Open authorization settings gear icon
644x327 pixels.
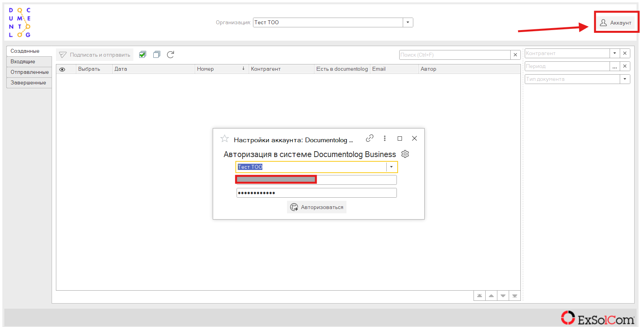405,154
